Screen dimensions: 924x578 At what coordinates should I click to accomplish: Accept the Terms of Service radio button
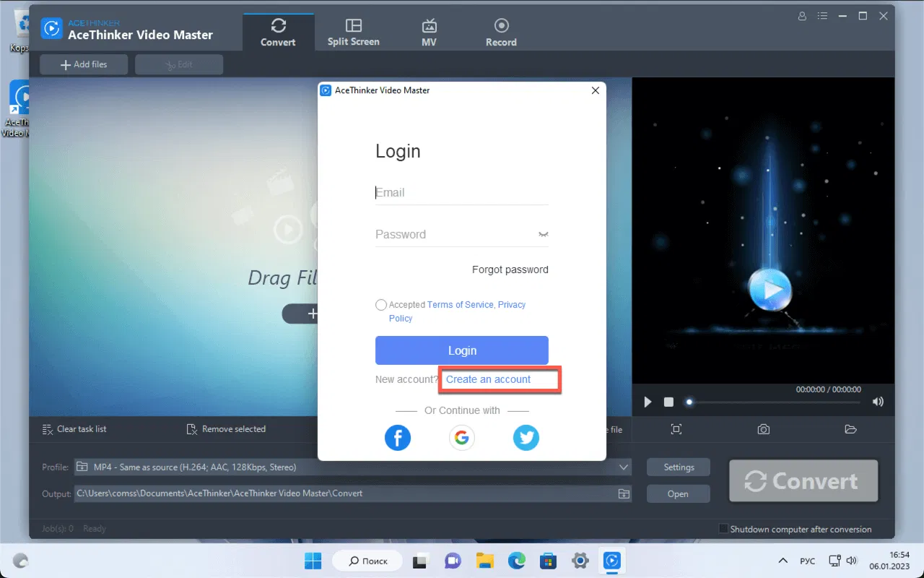click(x=381, y=305)
